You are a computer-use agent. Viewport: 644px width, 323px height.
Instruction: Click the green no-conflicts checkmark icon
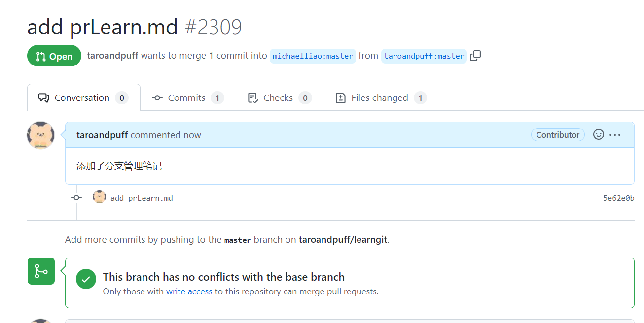coord(86,279)
